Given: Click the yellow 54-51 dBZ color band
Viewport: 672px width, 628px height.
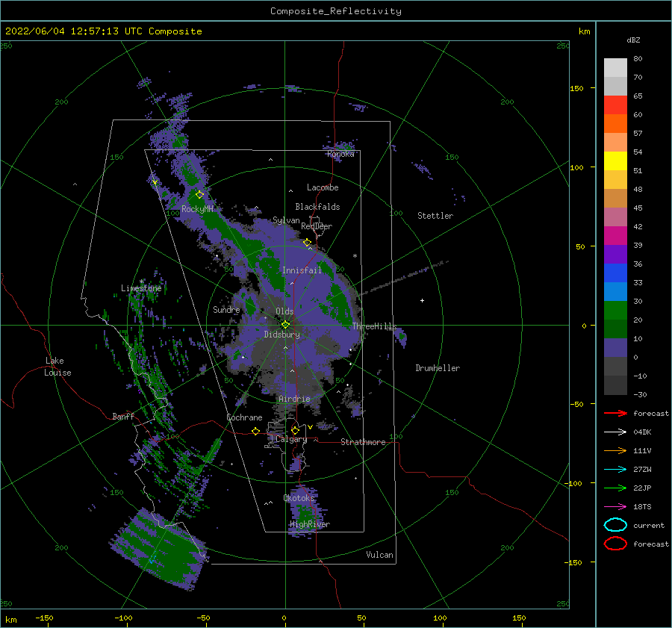Looking at the screenshot, I should tap(615, 161).
